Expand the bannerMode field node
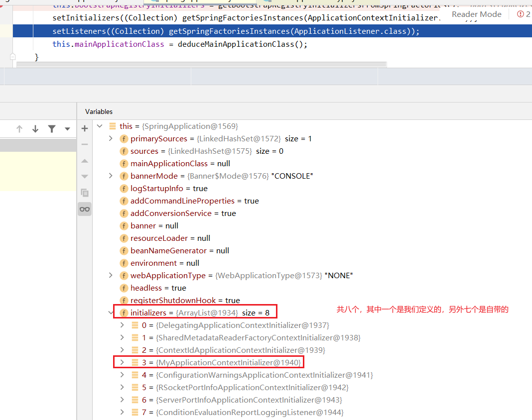This screenshot has width=532, height=420. click(x=111, y=176)
